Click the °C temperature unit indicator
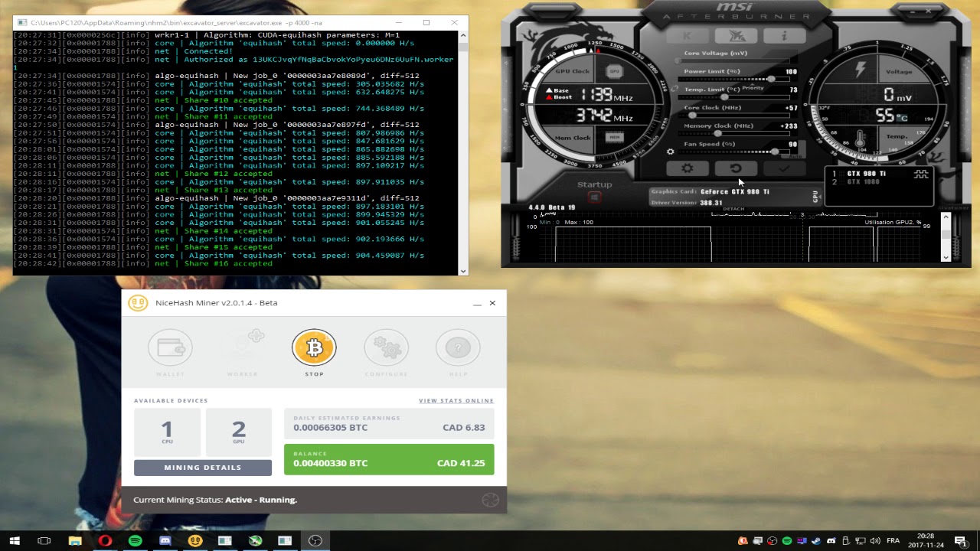The image size is (980, 551). (903, 118)
